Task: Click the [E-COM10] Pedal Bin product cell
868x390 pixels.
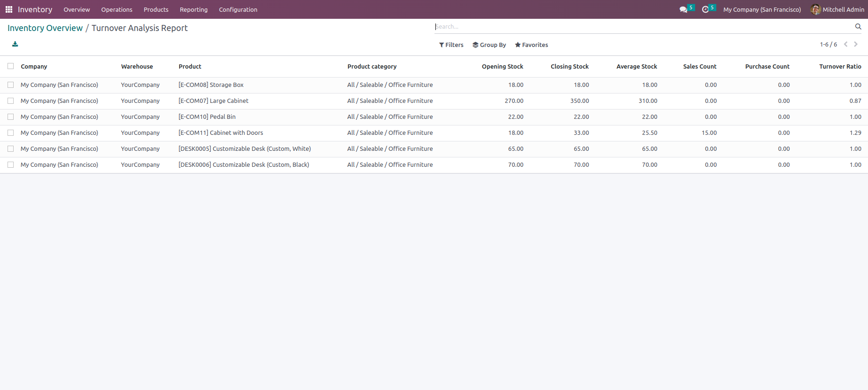Action: 207,117
